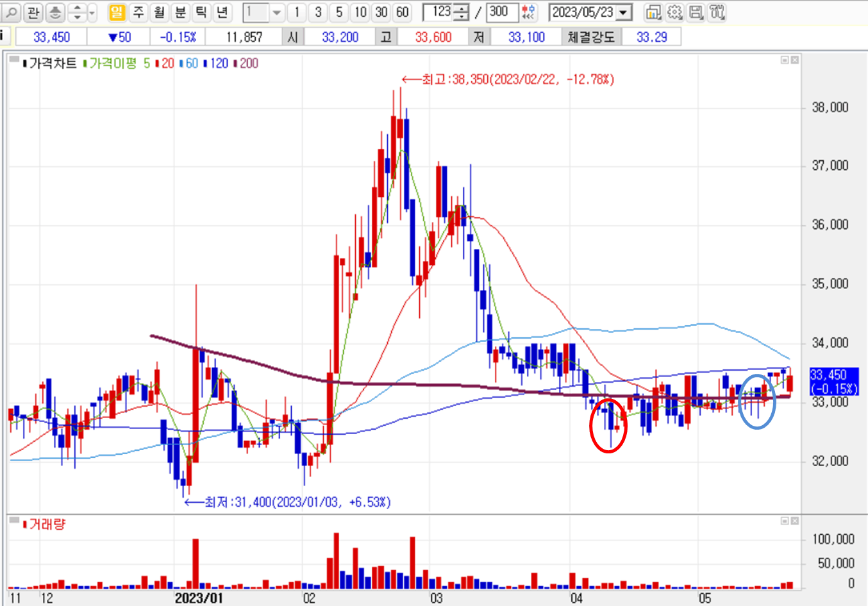Click the volume pane maximize icon
This screenshot has height=606, width=868.
(x=785, y=521)
